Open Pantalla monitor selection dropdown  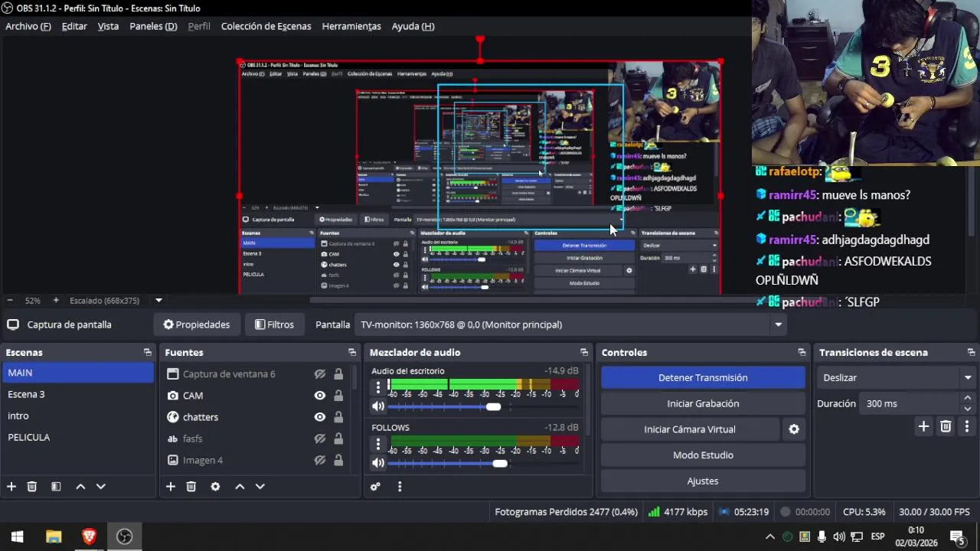click(x=571, y=324)
